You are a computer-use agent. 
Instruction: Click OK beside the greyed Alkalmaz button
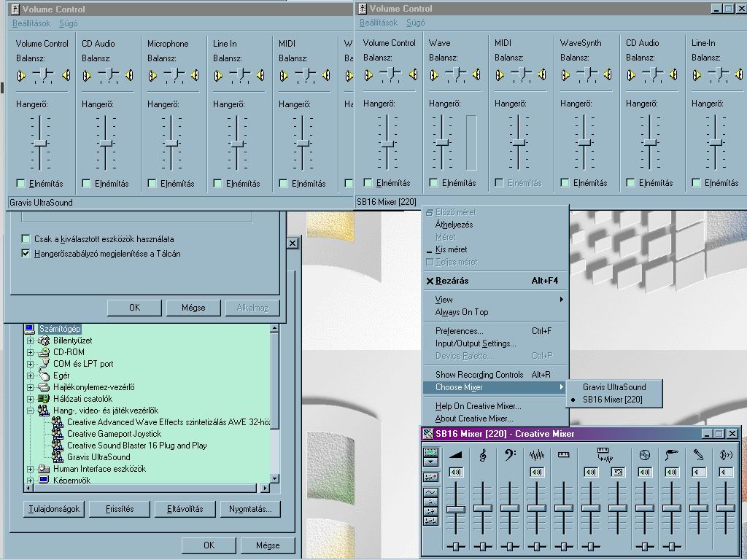point(135,308)
